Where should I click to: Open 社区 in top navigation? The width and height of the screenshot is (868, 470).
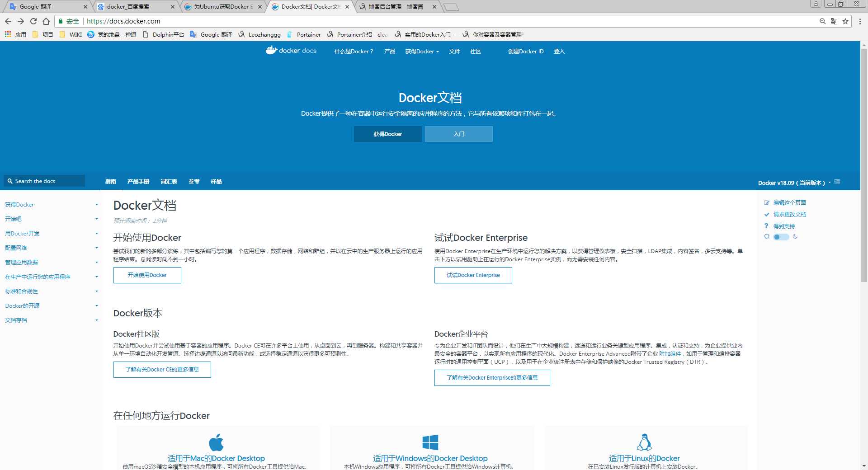click(x=475, y=52)
